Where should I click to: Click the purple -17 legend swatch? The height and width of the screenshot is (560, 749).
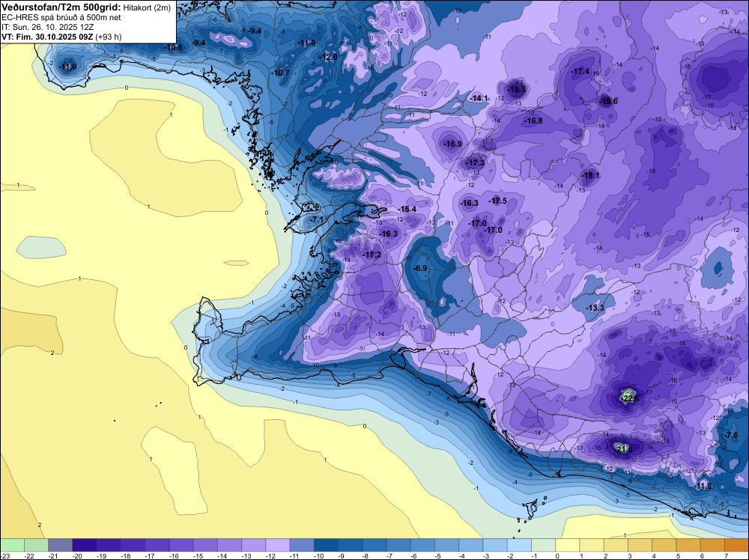[157, 545]
